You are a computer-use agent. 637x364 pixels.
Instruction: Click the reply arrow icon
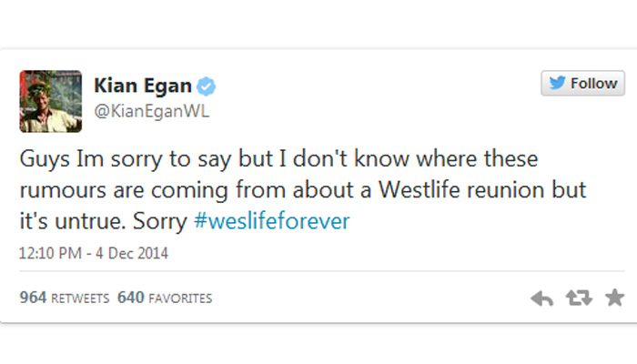pos(542,298)
